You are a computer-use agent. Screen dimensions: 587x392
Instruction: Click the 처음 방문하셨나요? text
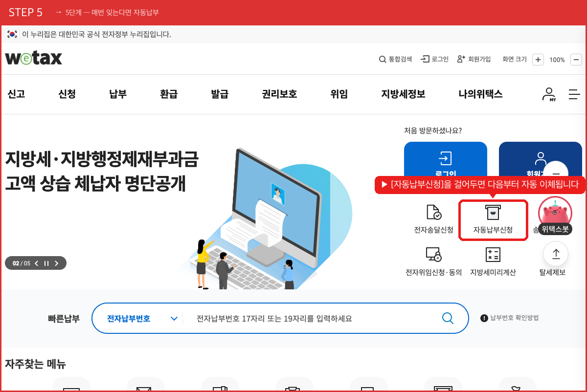click(433, 131)
